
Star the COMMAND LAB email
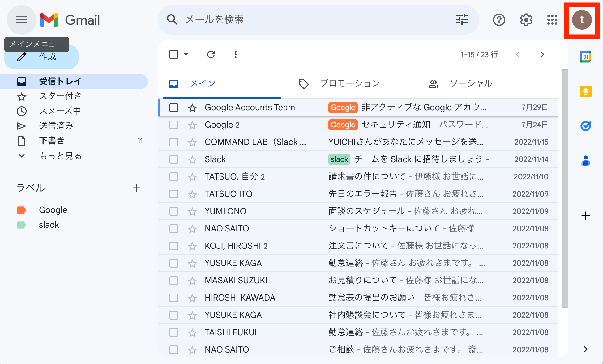click(192, 142)
